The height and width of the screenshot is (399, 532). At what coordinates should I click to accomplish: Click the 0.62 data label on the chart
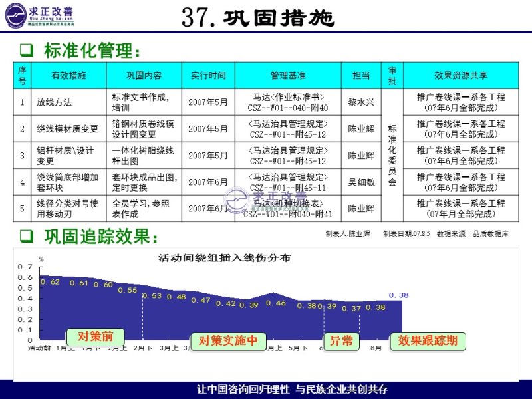(50, 282)
